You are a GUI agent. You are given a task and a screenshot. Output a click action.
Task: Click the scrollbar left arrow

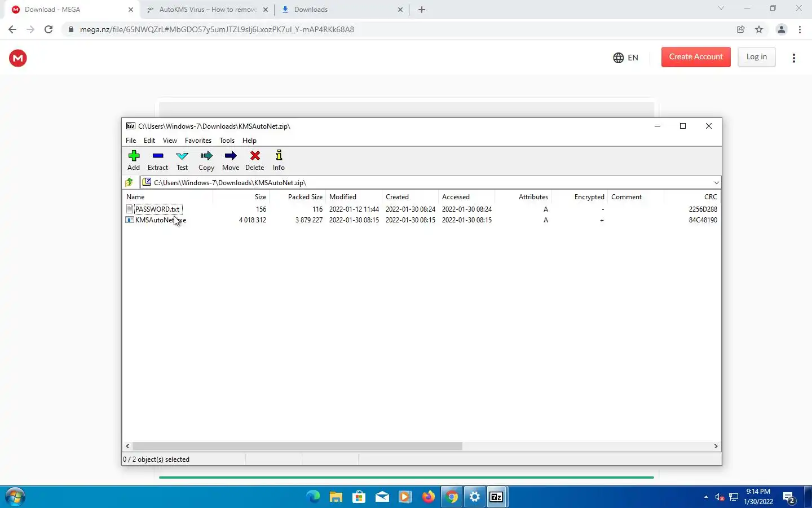(x=127, y=446)
